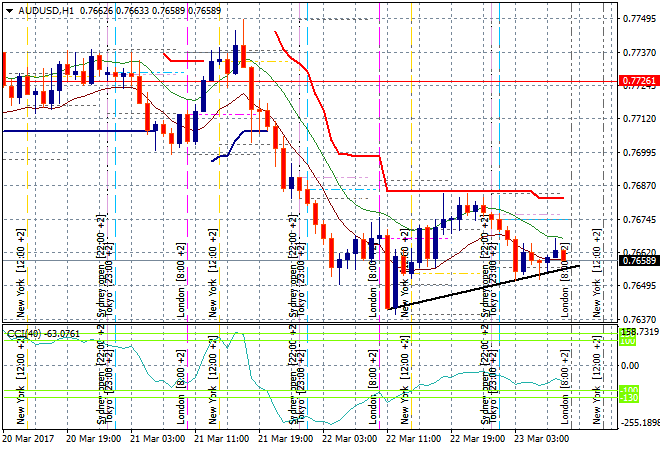This screenshot has height=450, width=660.
Task: Click the AUDUSD,H1 chart title
Action: (x=39, y=9)
